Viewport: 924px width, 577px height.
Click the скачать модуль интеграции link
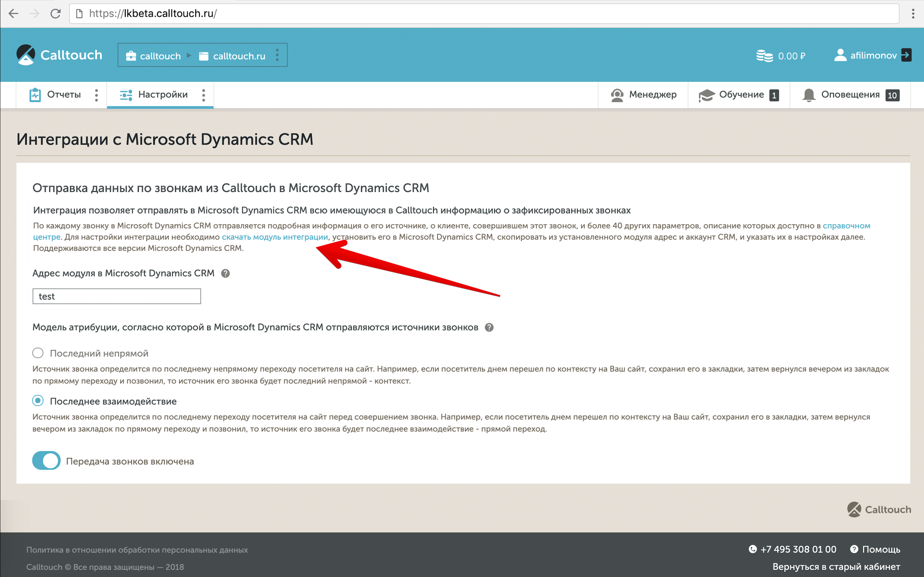coord(275,237)
